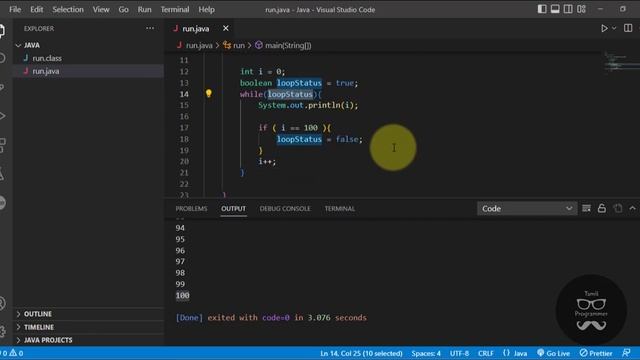Open the Extensions activity bar icon
This screenshot has width=640, height=360.
(2, 145)
